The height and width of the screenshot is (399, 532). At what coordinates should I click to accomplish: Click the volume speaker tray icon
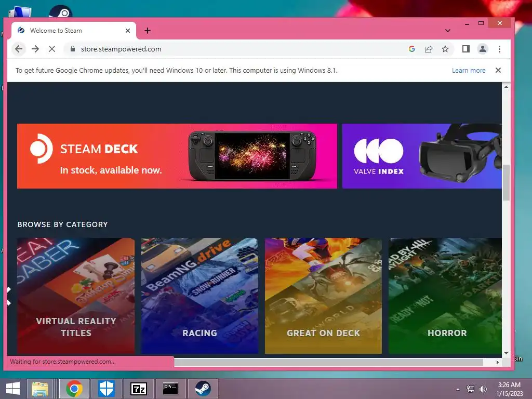[483, 389]
